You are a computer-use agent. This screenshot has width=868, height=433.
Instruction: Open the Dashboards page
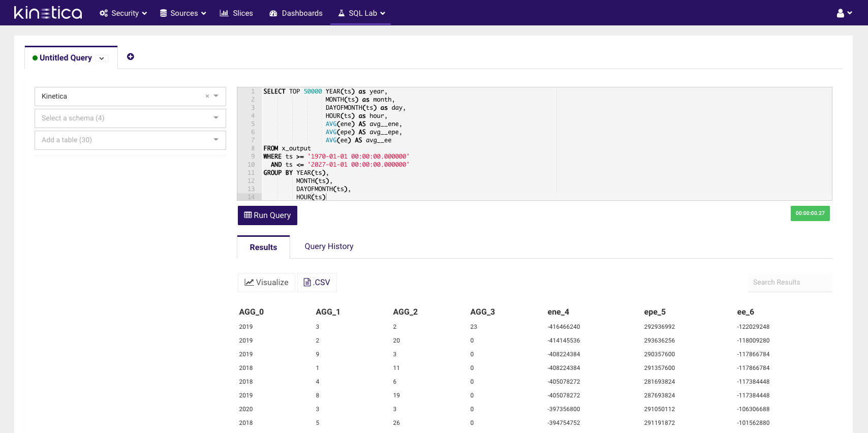point(296,13)
